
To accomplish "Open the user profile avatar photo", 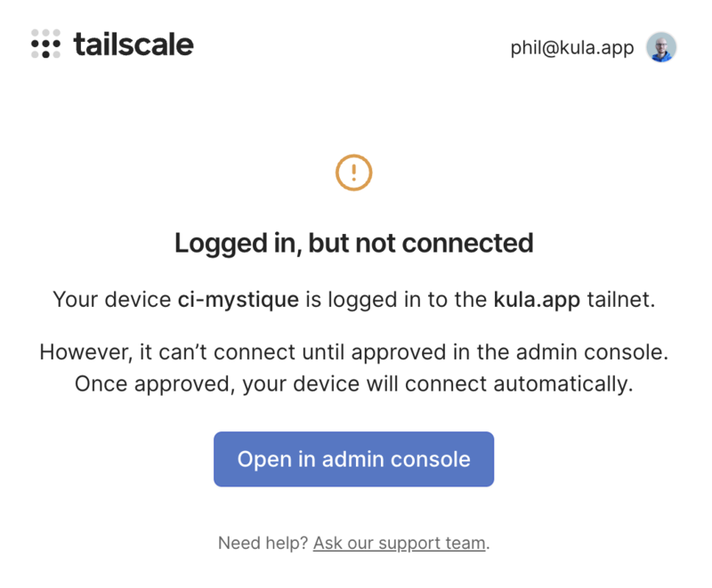I will [x=661, y=47].
